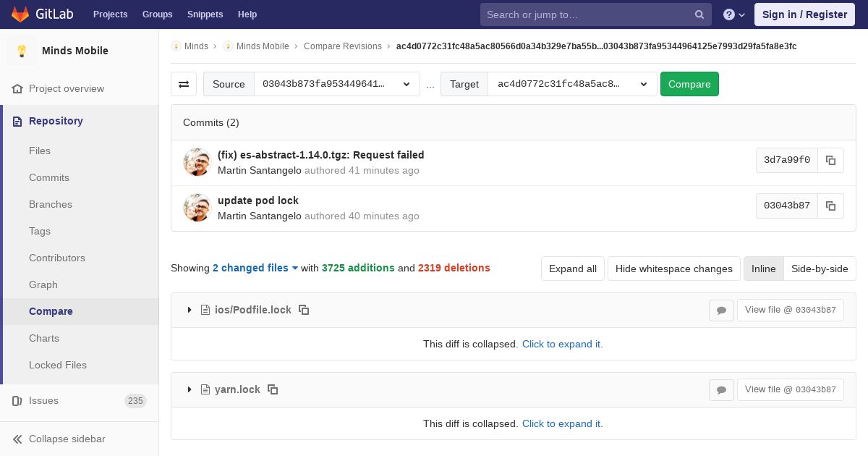Open commit update pod lock
The width and height of the screenshot is (868, 456).
(258, 200)
